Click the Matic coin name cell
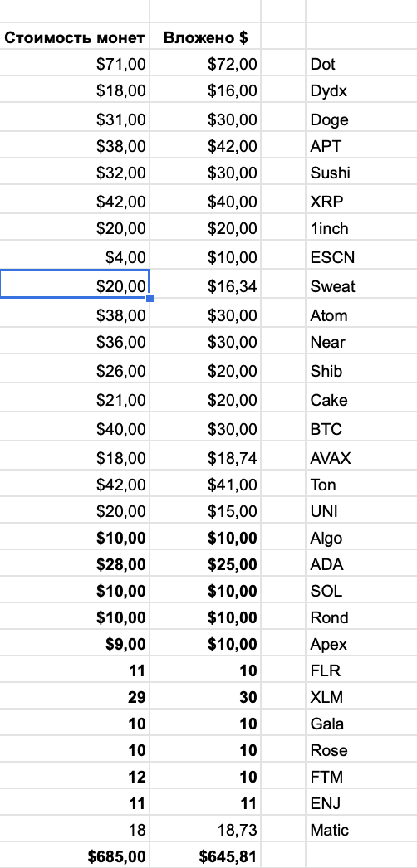This screenshot has height=868, width=417. [x=361, y=830]
